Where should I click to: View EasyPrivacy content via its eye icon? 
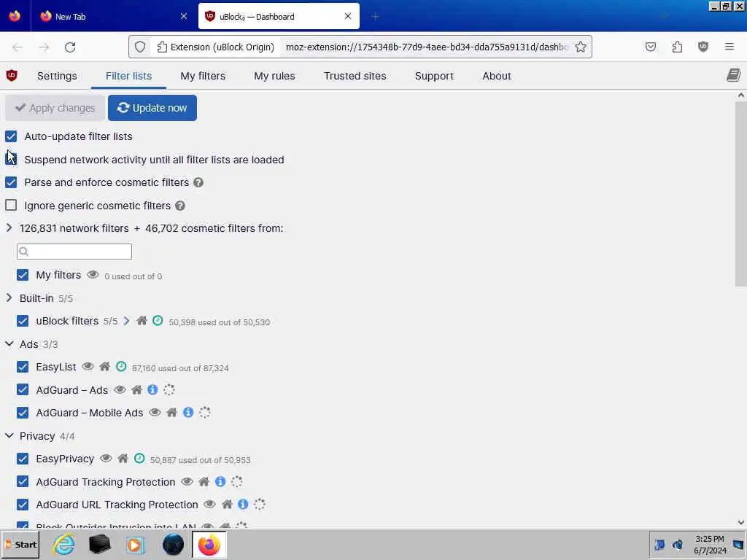pyautogui.click(x=106, y=459)
